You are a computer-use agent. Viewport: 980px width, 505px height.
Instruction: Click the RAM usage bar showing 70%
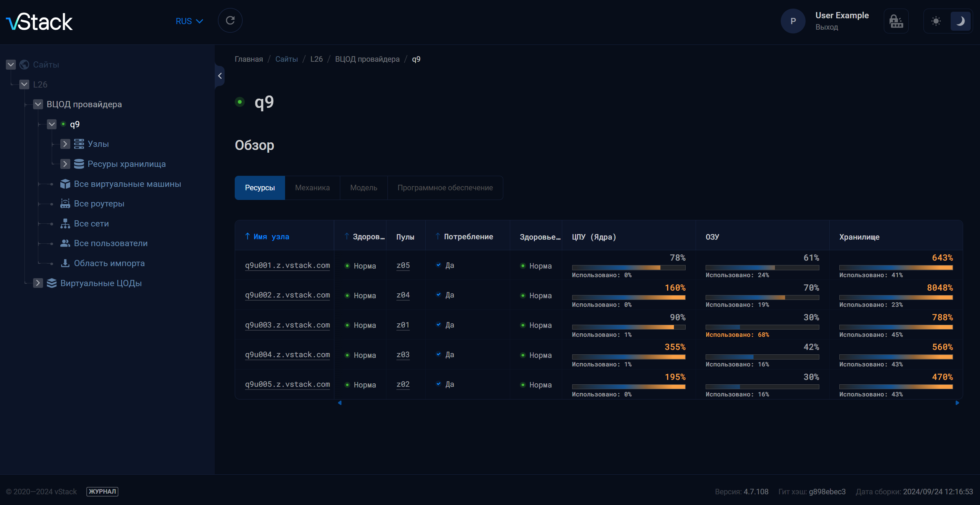click(762, 297)
